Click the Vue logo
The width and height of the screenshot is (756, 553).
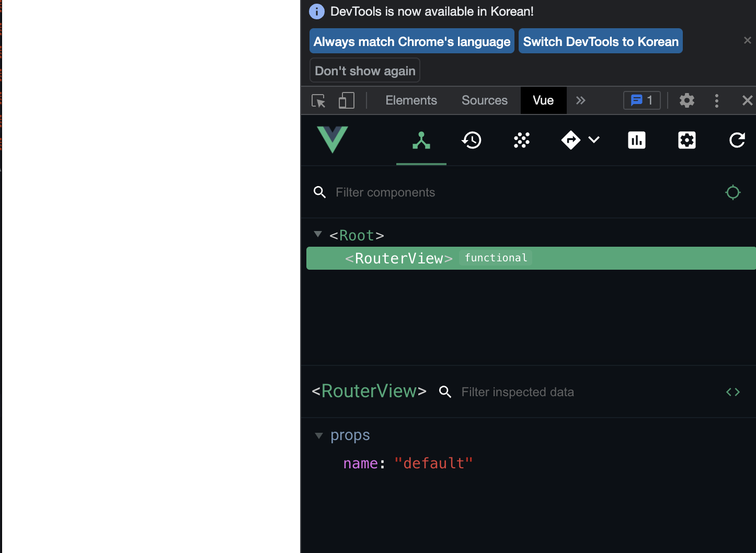tap(333, 140)
